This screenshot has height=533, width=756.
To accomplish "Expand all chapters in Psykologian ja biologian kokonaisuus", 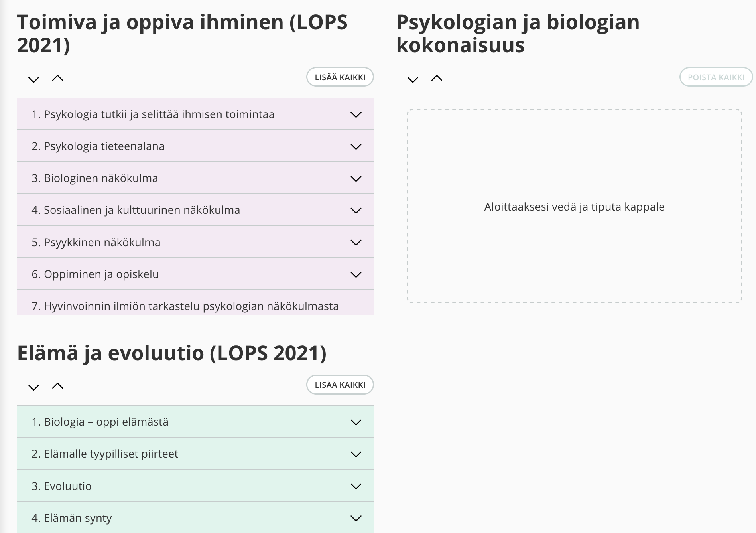I will (x=413, y=79).
